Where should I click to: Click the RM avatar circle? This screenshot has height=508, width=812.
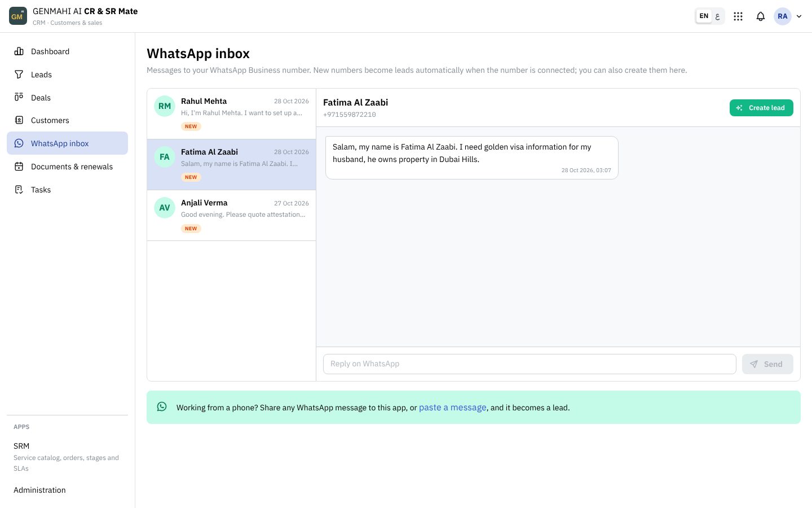(x=165, y=106)
